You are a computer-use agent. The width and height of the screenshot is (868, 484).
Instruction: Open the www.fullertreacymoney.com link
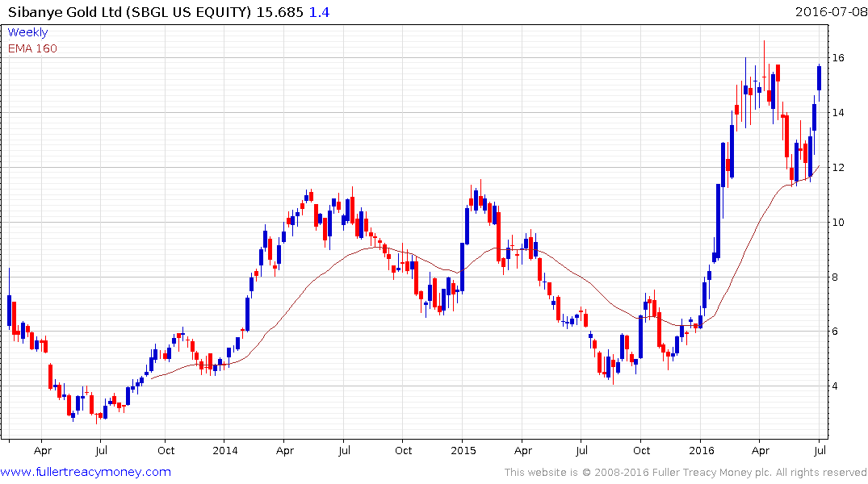[x=86, y=472]
